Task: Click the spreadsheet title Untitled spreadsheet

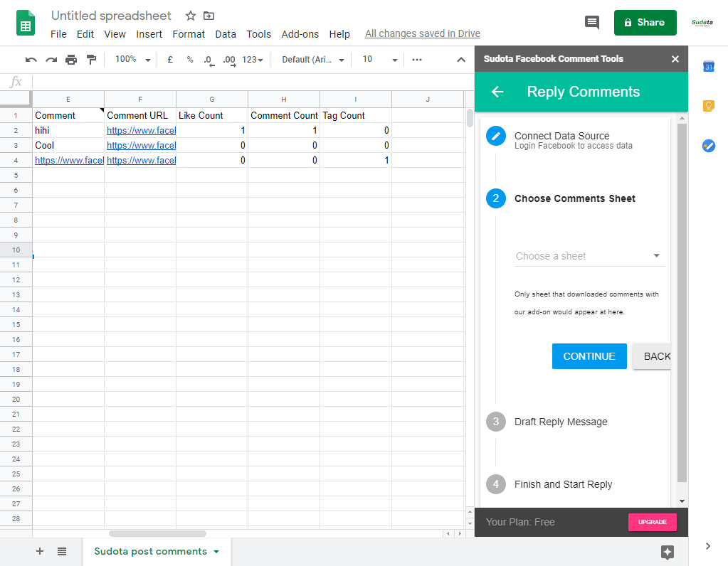Action: click(111, 16)
